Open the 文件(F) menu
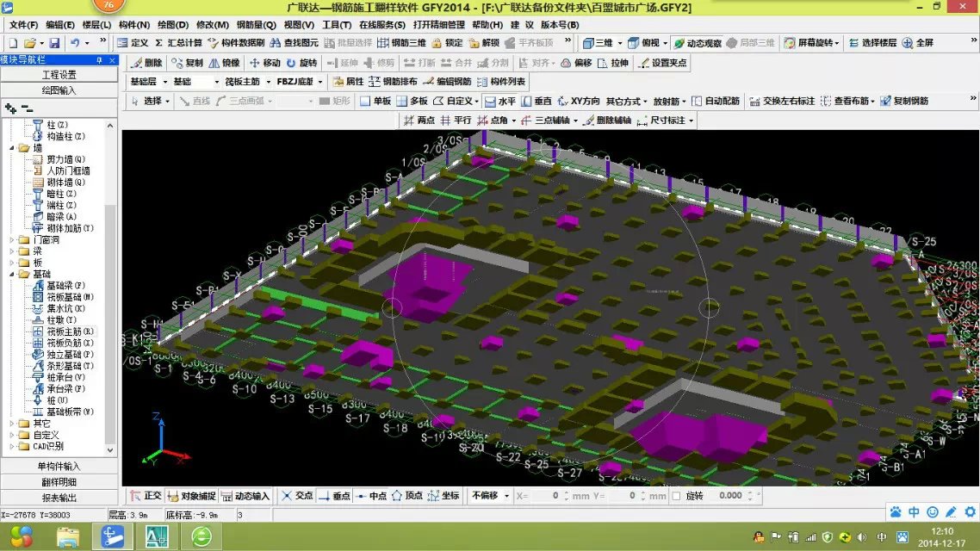980x551 pixels. tap(24, 25)
